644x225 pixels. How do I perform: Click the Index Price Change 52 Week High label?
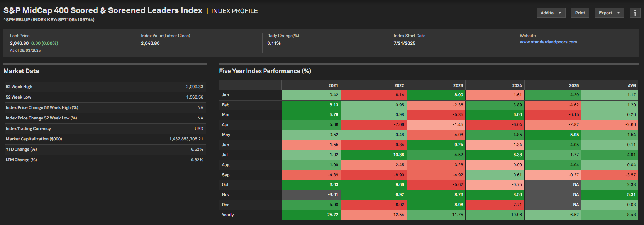(42, 108)
